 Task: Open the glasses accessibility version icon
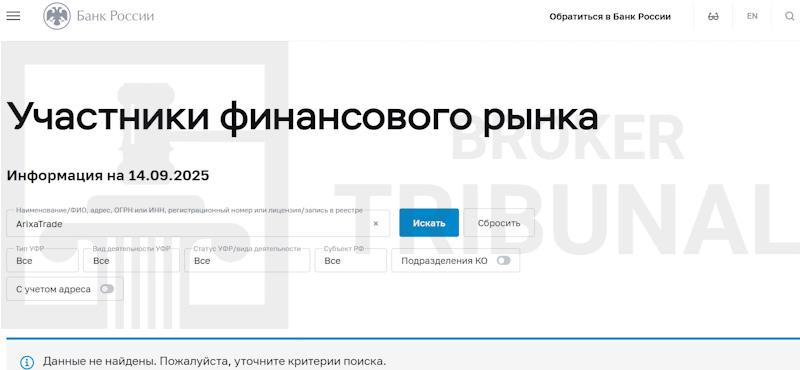pos(713,16)
